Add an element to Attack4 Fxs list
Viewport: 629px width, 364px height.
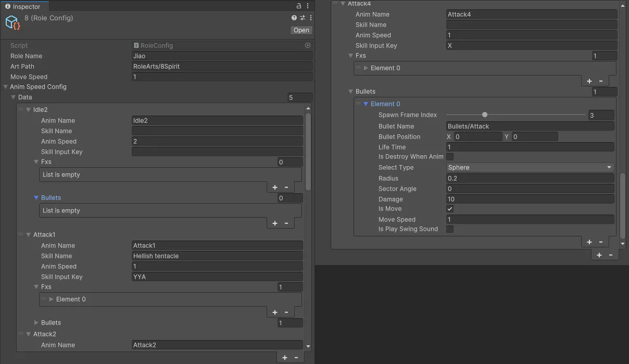coord(589,81)
